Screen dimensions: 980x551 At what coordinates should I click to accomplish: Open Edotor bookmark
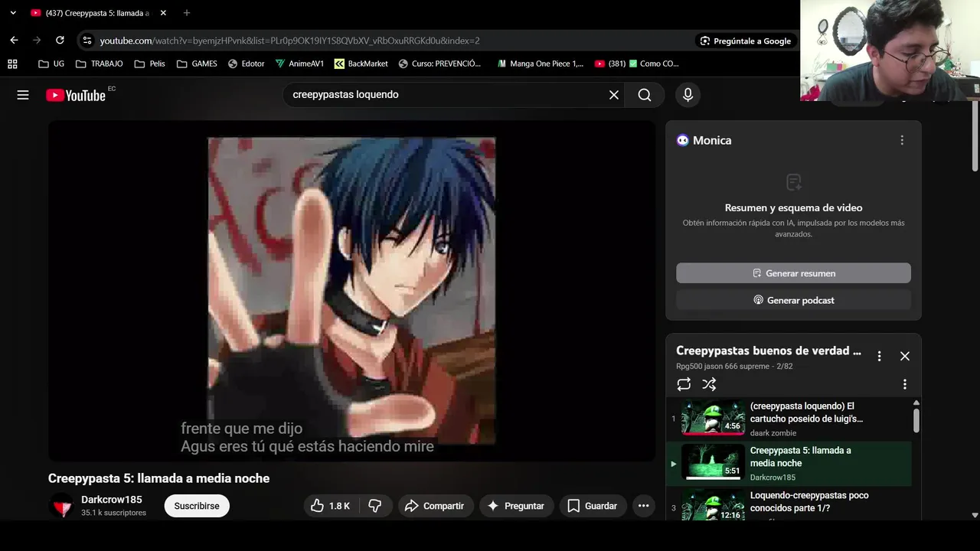(x=246, y=64)
